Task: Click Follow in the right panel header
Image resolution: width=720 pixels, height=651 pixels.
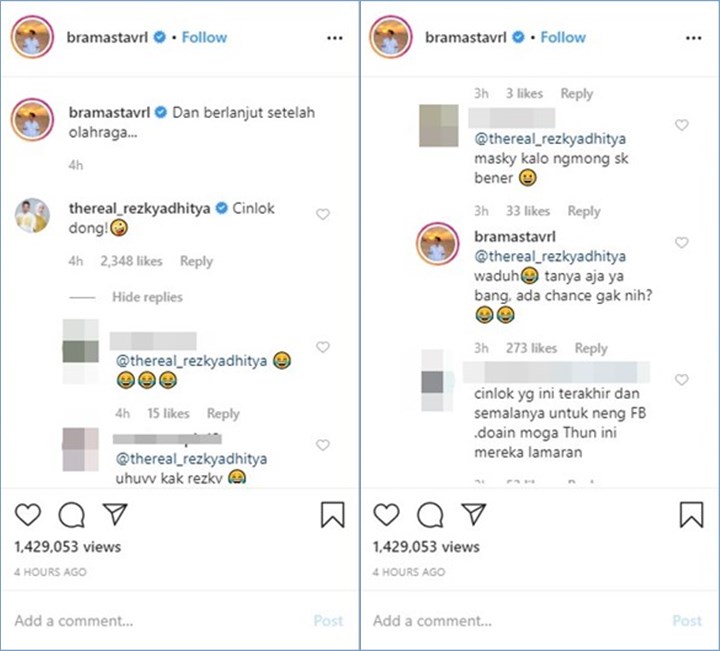Action: tap(563, 37)
